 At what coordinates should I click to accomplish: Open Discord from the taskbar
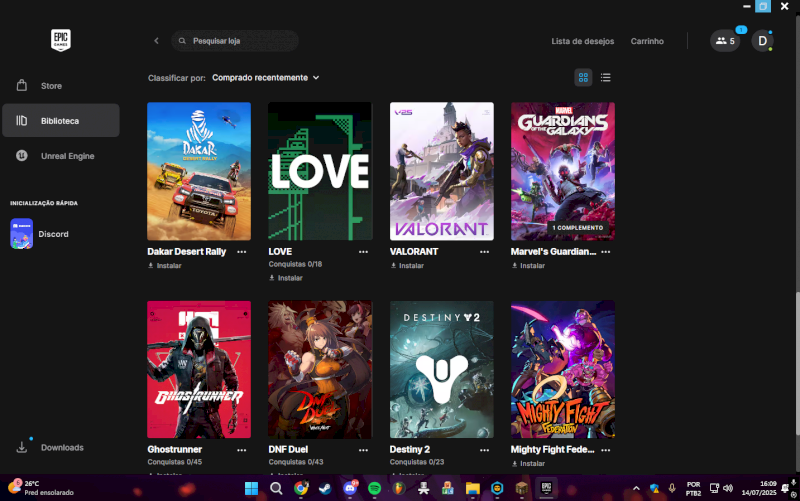[x=350, y=488]
